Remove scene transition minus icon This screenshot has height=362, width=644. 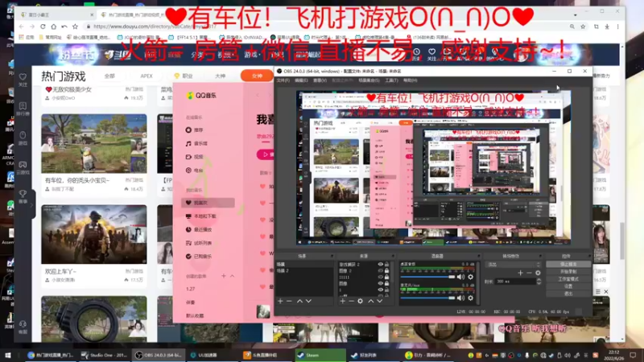[x=529, y=273]
